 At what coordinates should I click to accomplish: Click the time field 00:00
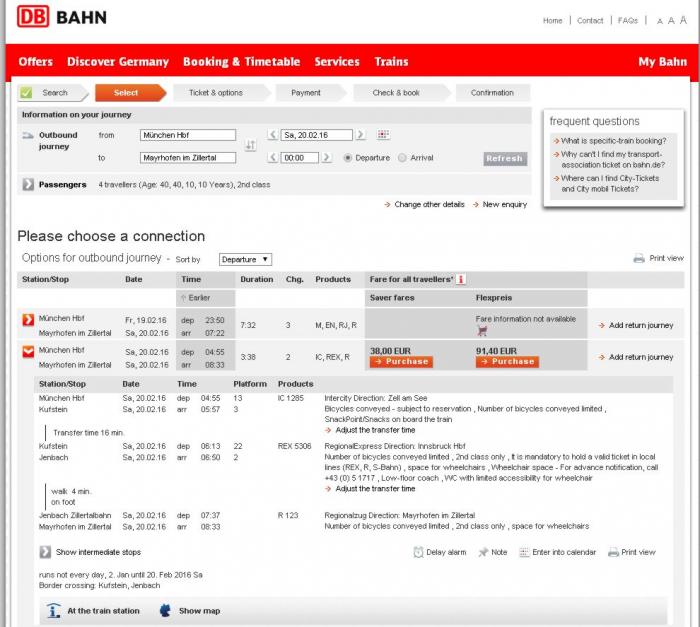click(x=300, y=158)
